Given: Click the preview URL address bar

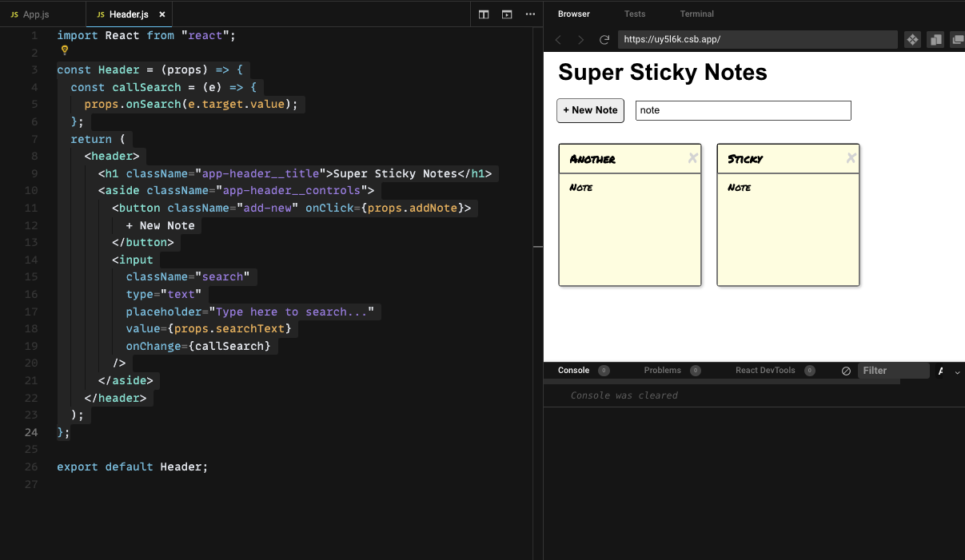Looking at the screenshot, I should coord(757,39).
